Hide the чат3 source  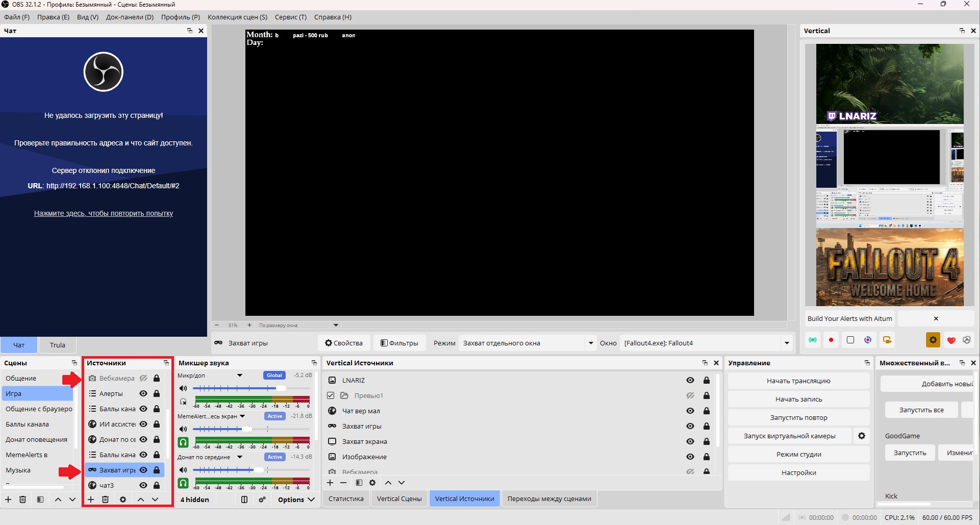click(143, 485)
